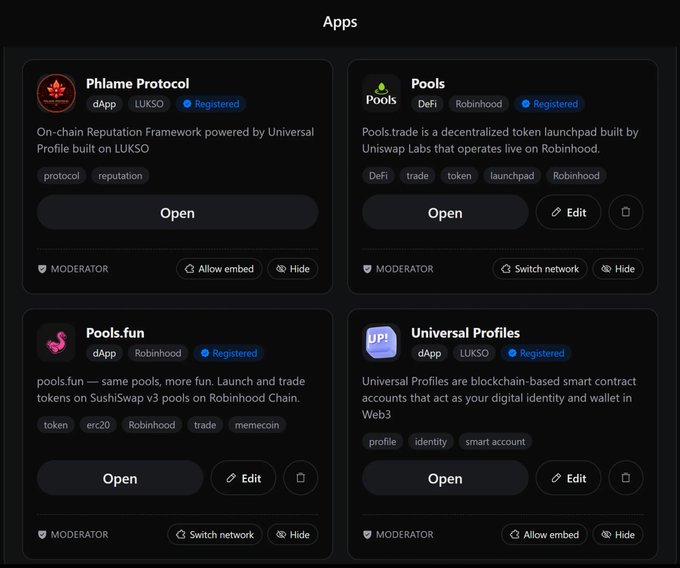
Task: Click the trade tag on Pools card
Action: pos(417,176)
